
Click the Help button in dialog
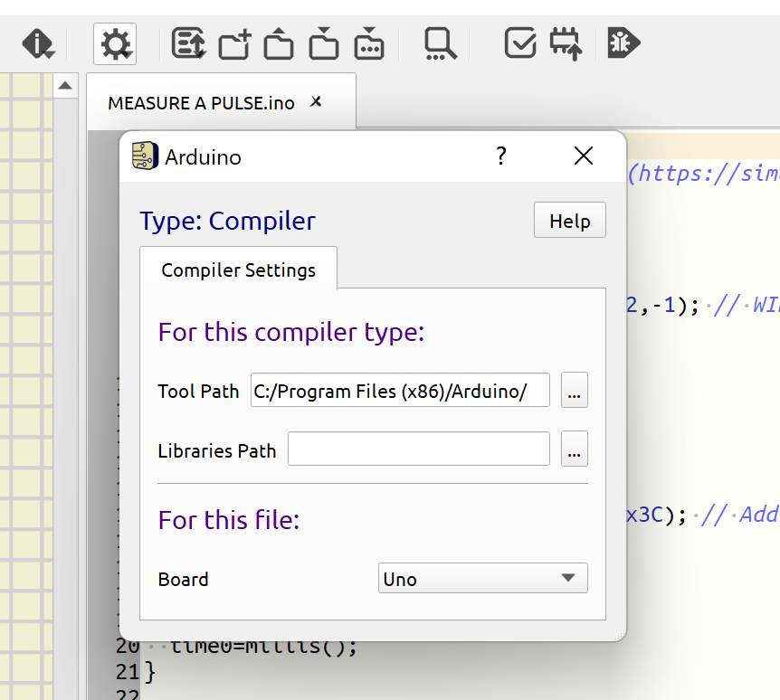click(569, 222)
